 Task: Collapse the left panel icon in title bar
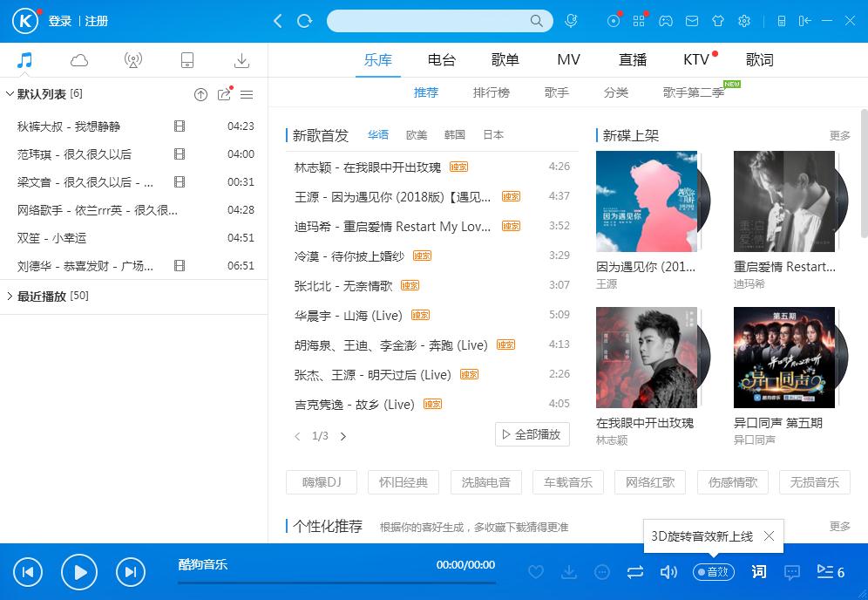[x=804, y=21]
